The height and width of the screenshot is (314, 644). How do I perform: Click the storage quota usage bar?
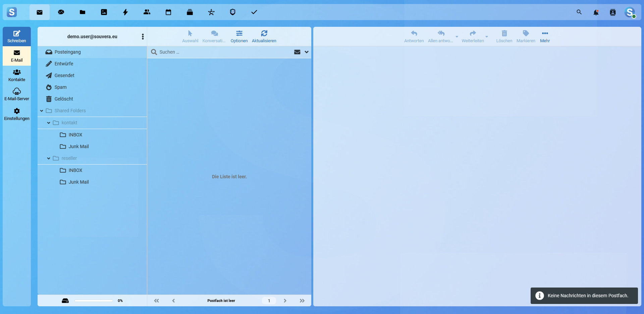[94, 301]
